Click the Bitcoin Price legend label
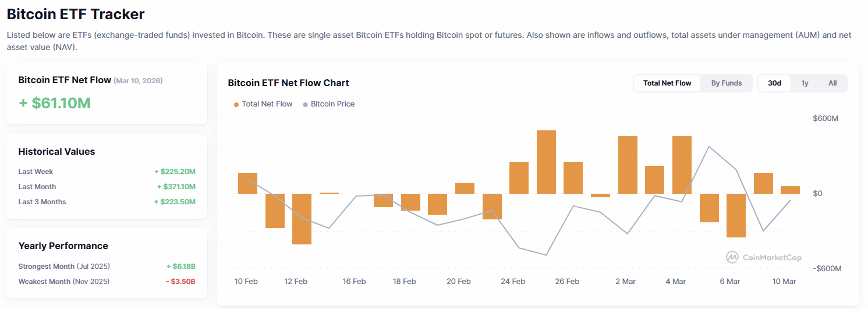 point(332,104)
